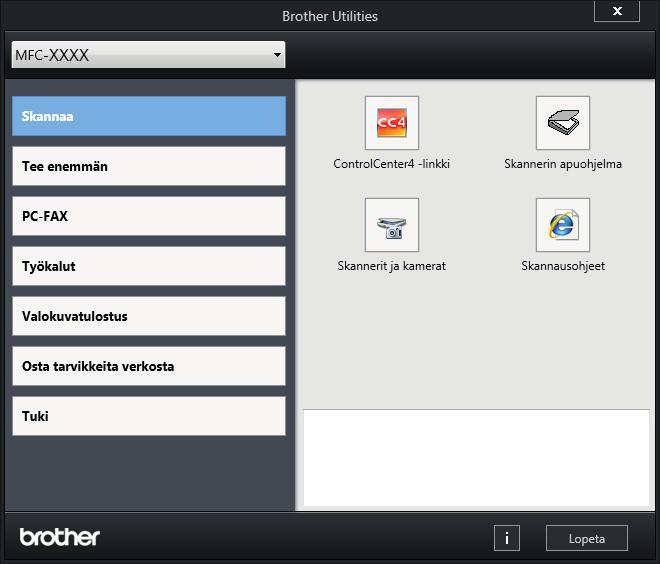The width and height of the screenshot is (660, 564).
Task: Click the Skannausohjeet label
Action: click(563, 266)
